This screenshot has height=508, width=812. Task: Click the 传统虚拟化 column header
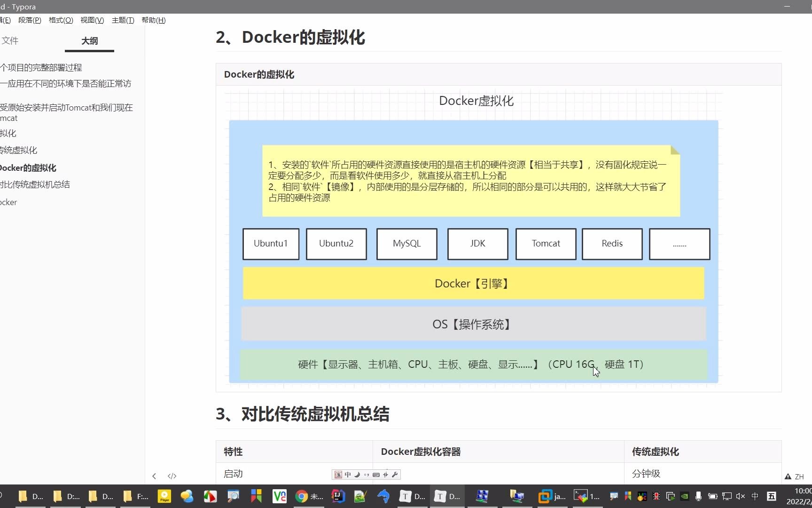[x=703, y=452]
